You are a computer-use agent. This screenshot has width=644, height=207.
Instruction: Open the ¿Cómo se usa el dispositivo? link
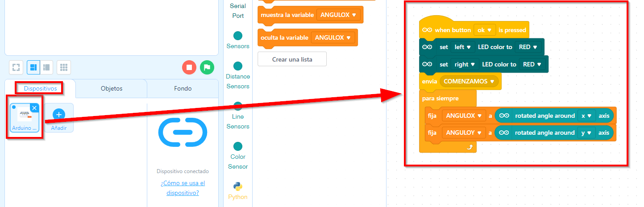[183, 188]
